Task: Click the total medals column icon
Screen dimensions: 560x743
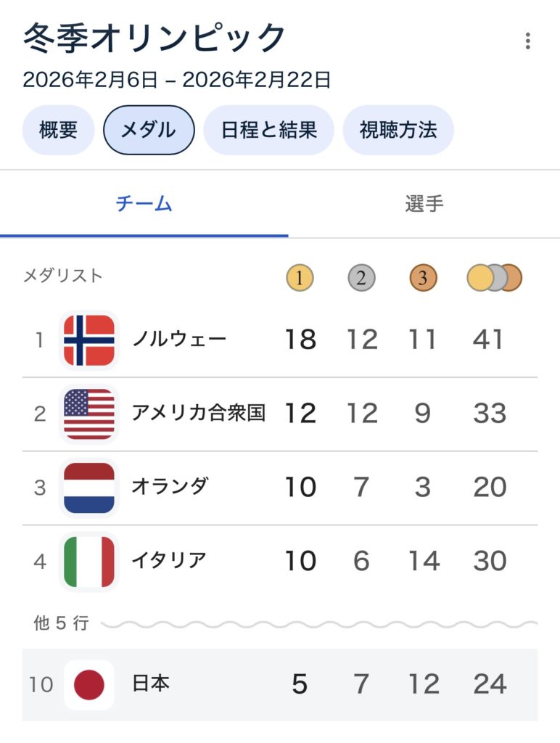Action: click(x=494, y=277)
